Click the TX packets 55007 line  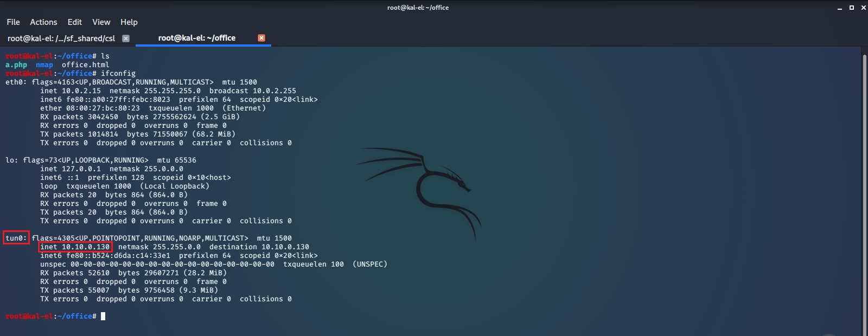[129, 290]
